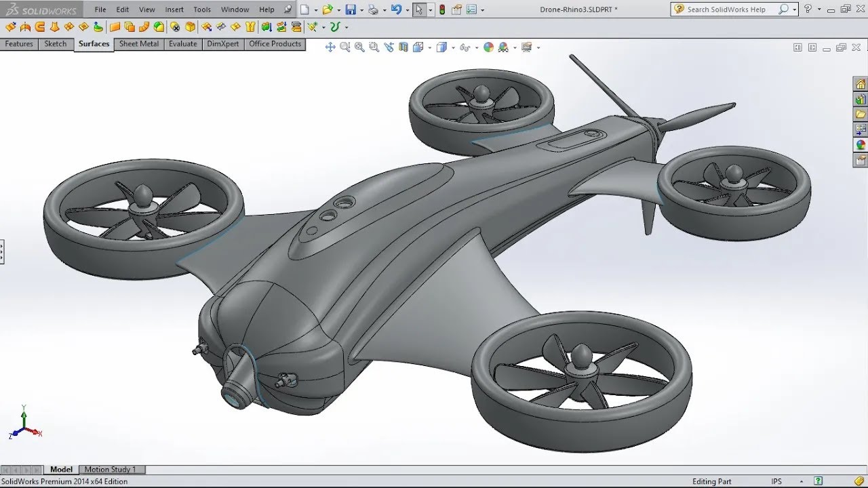The width and height of the screenshot is (868, 488).
Task: Click the Rebuild traffic light icon
Action: (442, 9)
